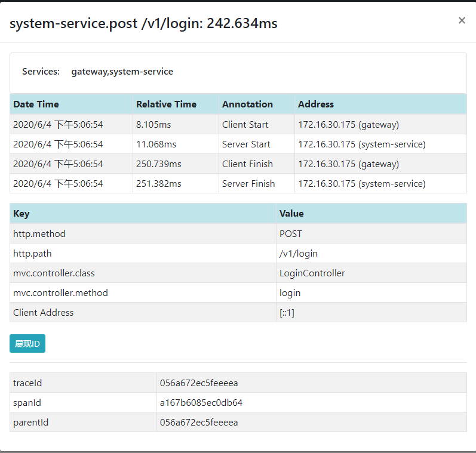Viewport: 476px width, 453px height.
Task: Click the Annotation column header
Action: [247, 104]
